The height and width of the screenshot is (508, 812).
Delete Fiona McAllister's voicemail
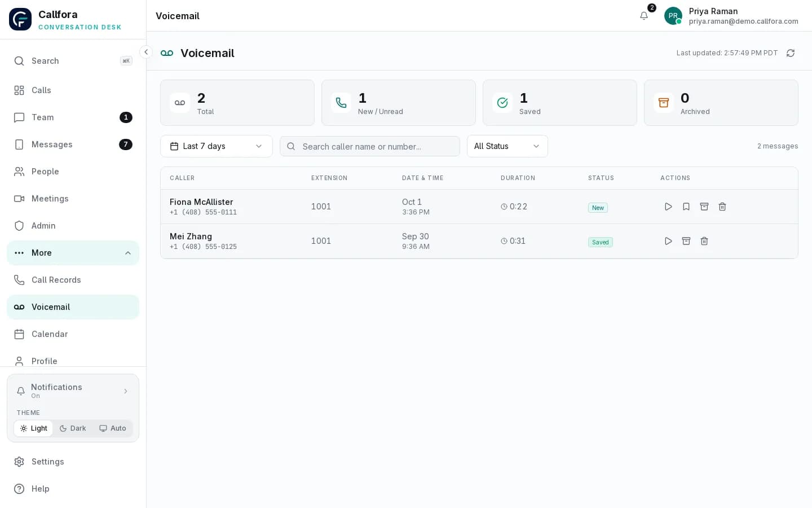tap(722, 207)
